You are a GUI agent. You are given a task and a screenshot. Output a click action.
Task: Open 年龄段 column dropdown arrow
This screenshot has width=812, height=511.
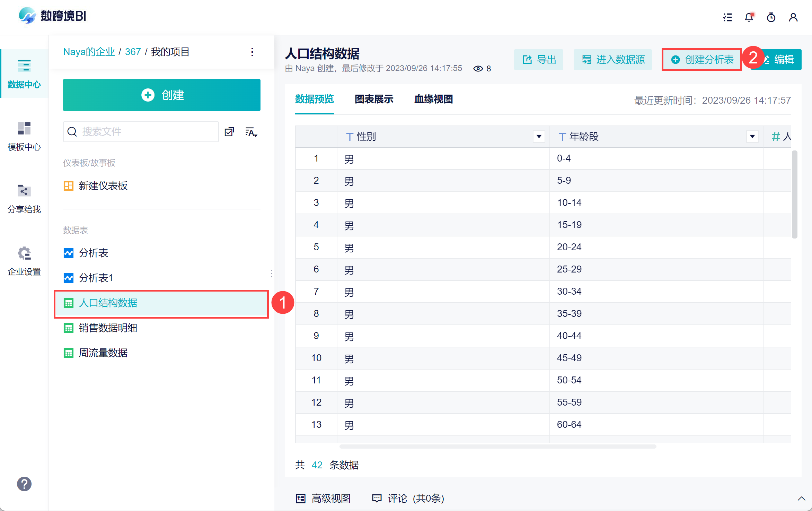click(752, 137)
